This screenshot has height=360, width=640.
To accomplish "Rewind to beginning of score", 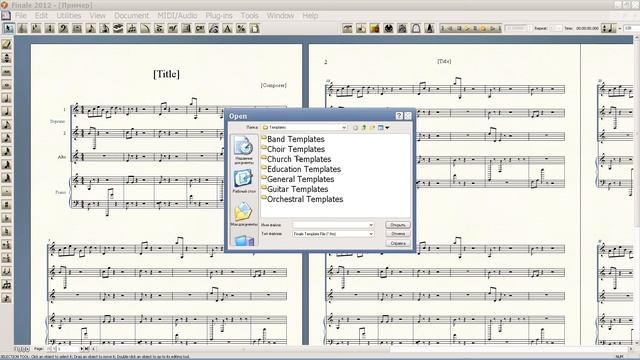I will click(x=442, y=28).
